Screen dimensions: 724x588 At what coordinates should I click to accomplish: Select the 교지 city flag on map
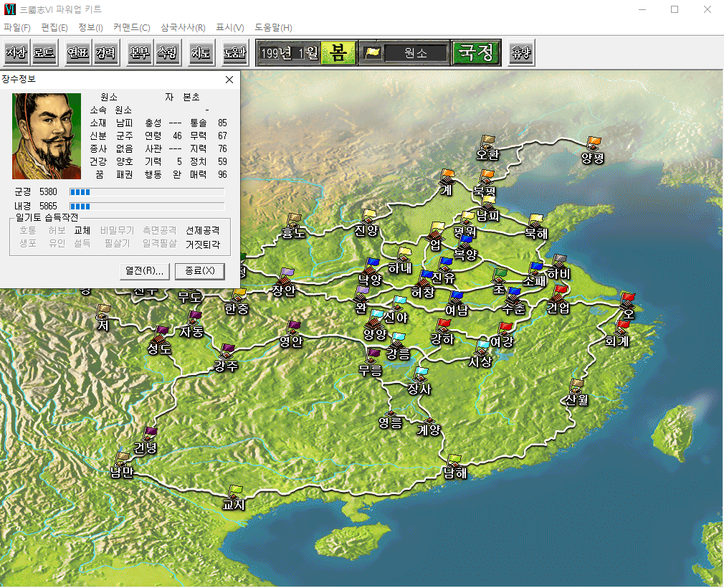click(235, 491)
